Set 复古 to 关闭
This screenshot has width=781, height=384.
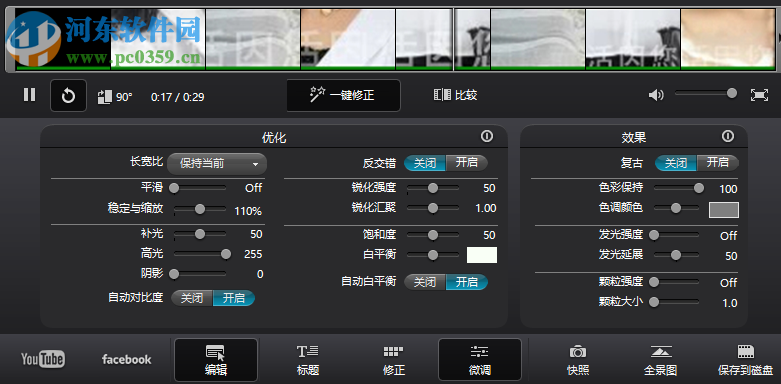[676, 163]
